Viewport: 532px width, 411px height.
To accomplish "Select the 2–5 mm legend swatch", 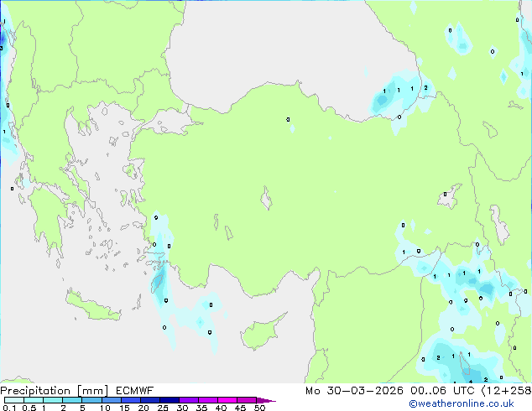I will tap(72, 400).
